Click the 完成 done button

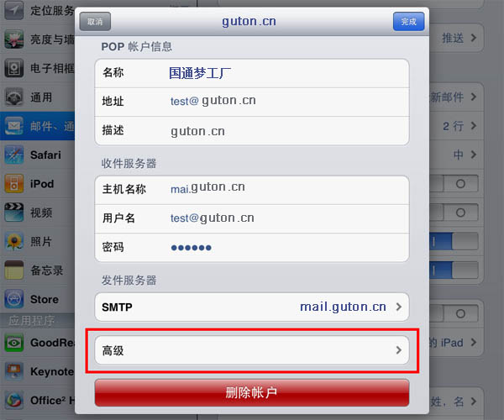408,22
